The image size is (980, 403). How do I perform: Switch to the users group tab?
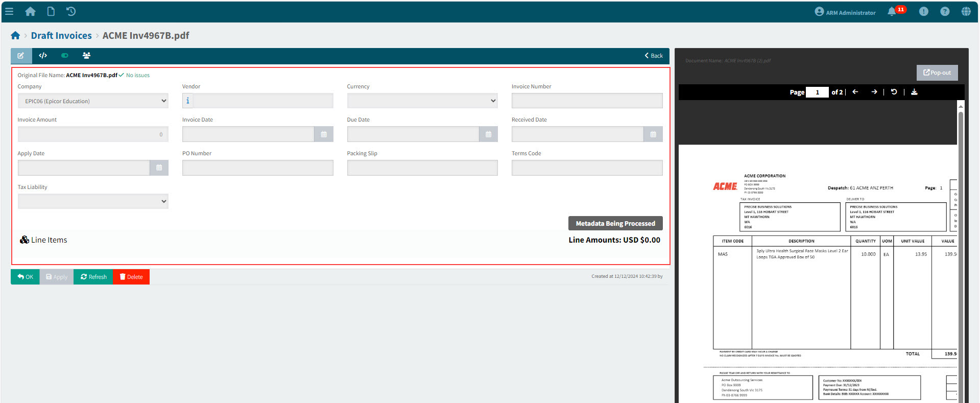(x=86, y=56)
